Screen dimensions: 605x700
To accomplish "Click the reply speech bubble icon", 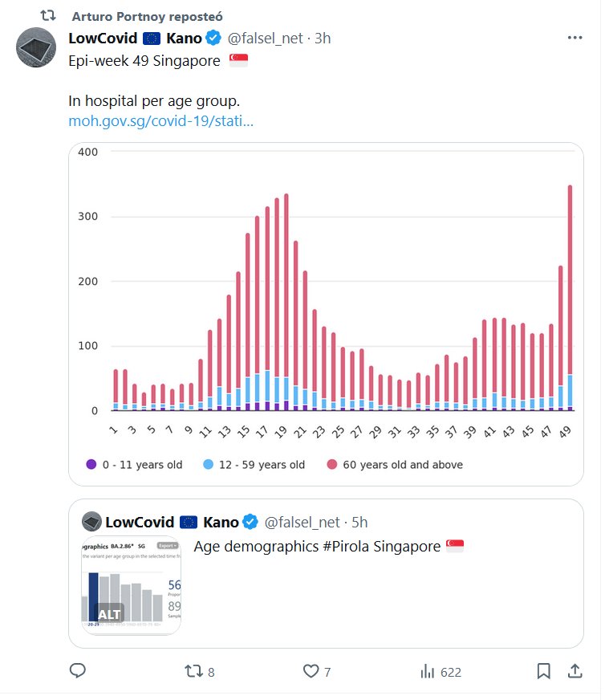I will pyautogui.click(x=78, y=671).
